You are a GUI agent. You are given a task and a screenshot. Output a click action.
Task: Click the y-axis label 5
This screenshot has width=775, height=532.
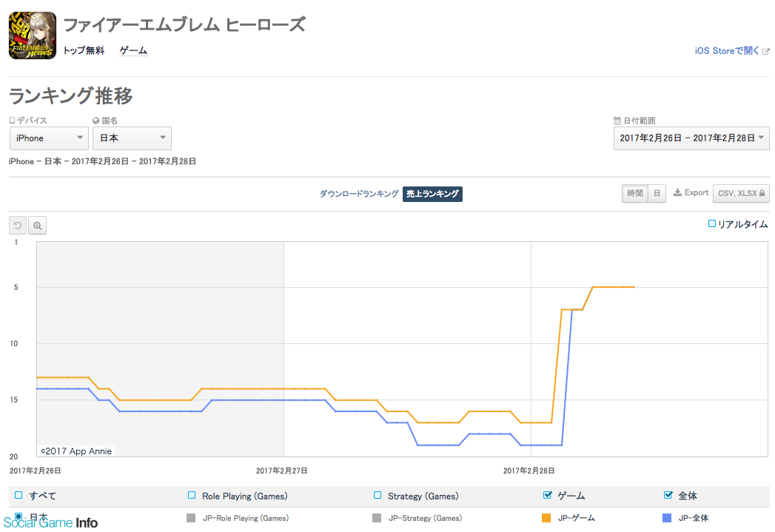click(x=16, y=288)
